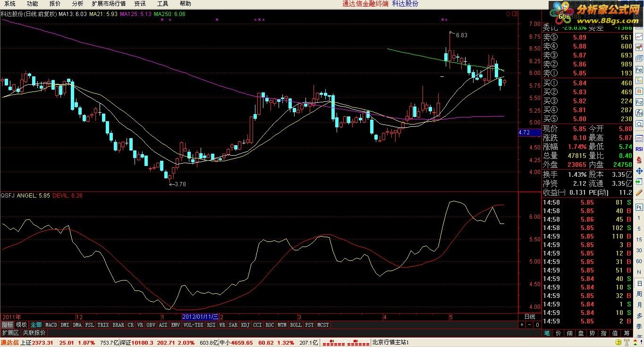Viewport: 644px width, 347px height.
Task: Click the multi-window report icon in right toolbar
Action: (x=639, y=58)
